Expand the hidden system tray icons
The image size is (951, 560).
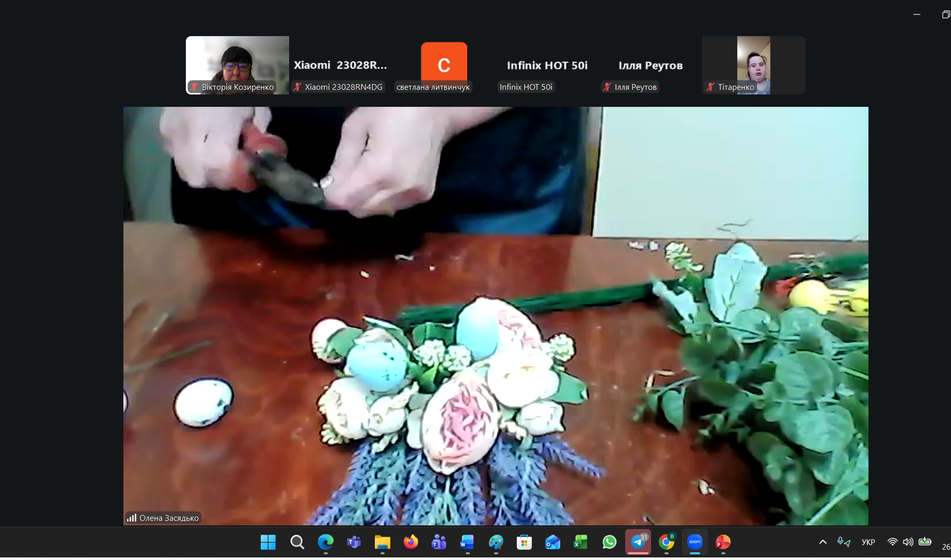pyautogui.click(x=823, y=542)
